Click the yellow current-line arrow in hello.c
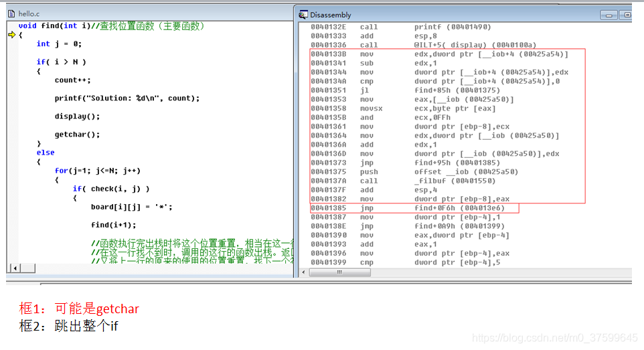 click(x=11, y=35)
